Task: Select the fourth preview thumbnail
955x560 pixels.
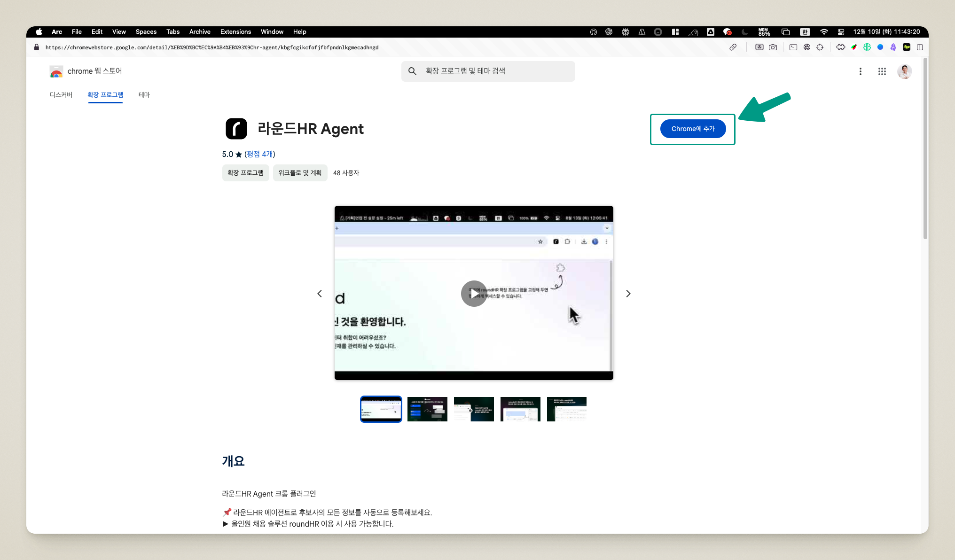Action: pos(520,409)
